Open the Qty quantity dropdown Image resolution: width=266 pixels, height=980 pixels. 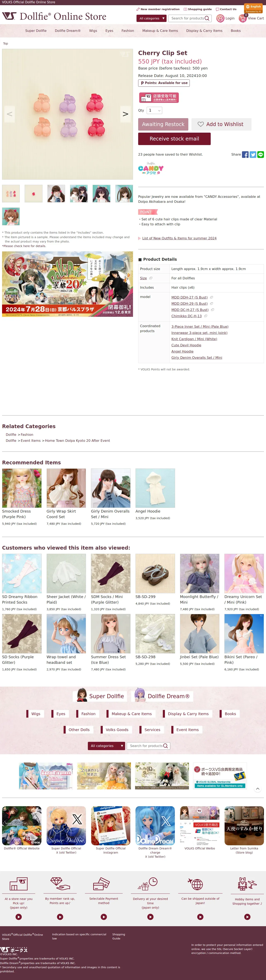pos(155,110)
